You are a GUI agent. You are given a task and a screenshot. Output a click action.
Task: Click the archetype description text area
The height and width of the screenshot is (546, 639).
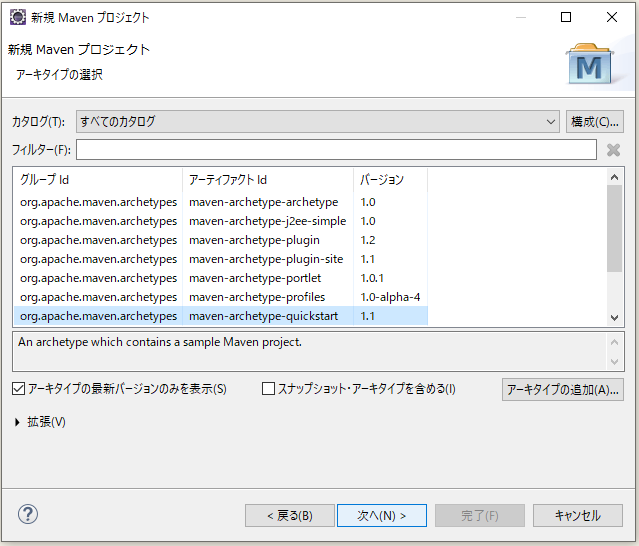tap(310, 351)
